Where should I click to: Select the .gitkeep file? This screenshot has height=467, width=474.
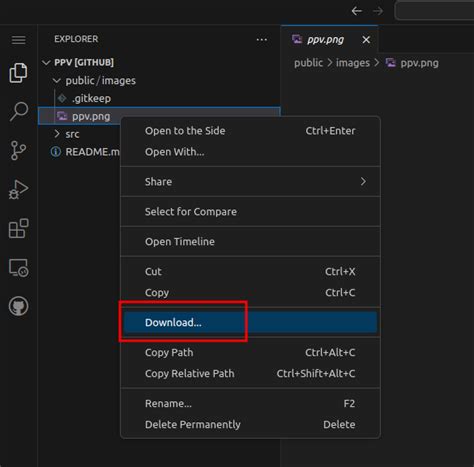[159, 98]
